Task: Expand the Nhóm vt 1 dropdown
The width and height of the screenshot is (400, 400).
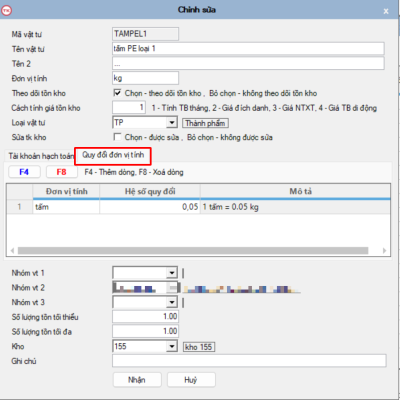Action: coord(172,273)
